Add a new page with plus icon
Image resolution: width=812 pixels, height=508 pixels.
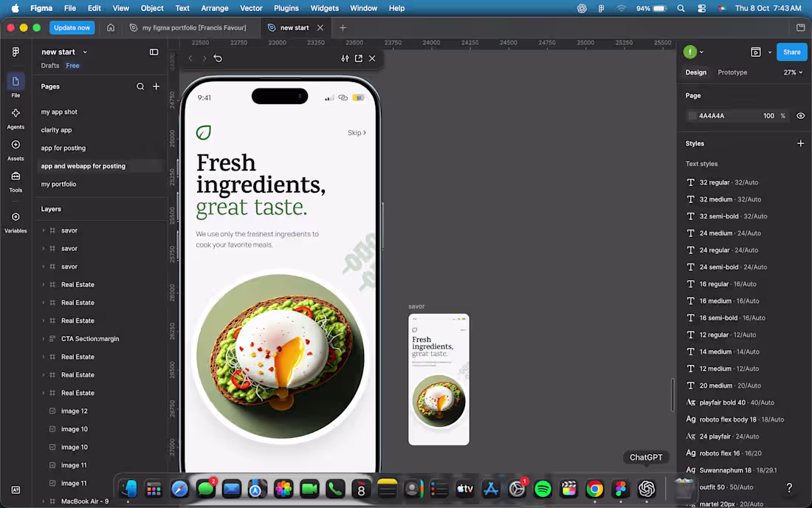(156, 86)
